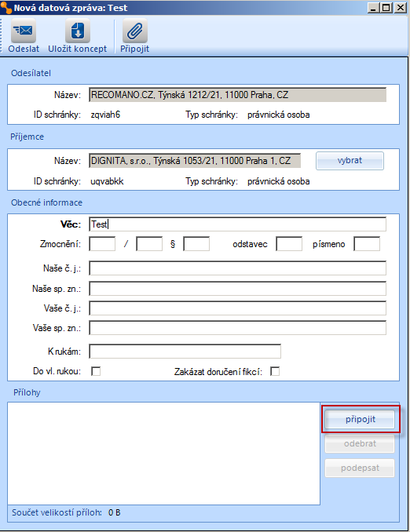Screen dimensions: 410x532
Task: Select the Vaše sp. zn. field
Action: pyautogui.click(x=237, y=328)
